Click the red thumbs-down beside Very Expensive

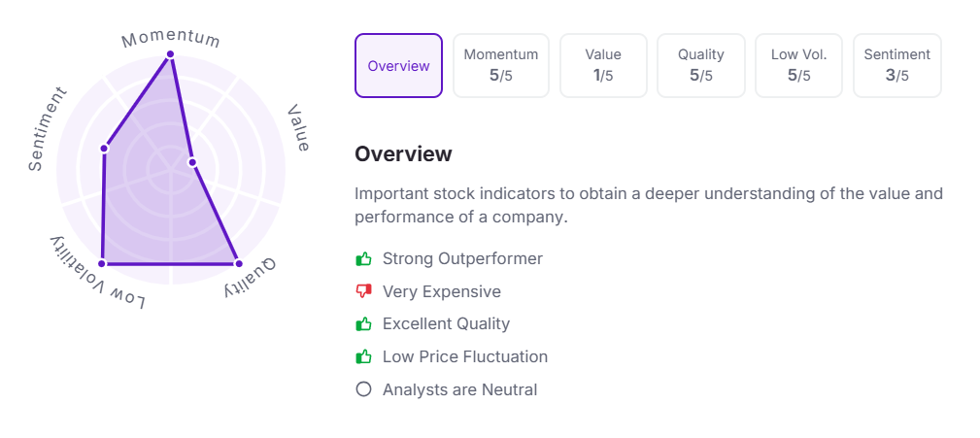pyautogui.click(x=364, y=291)
